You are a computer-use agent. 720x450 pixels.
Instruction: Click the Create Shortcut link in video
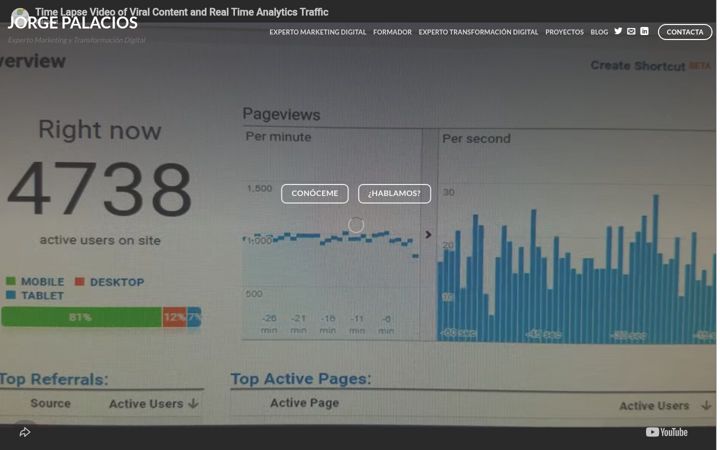coord(638,66)
